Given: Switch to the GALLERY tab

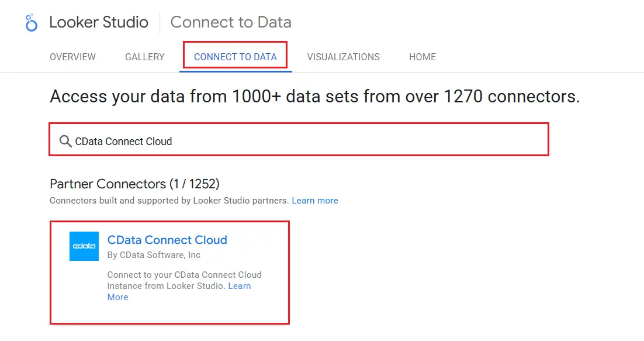Looking at the screenshot, I should pos(144,57).
